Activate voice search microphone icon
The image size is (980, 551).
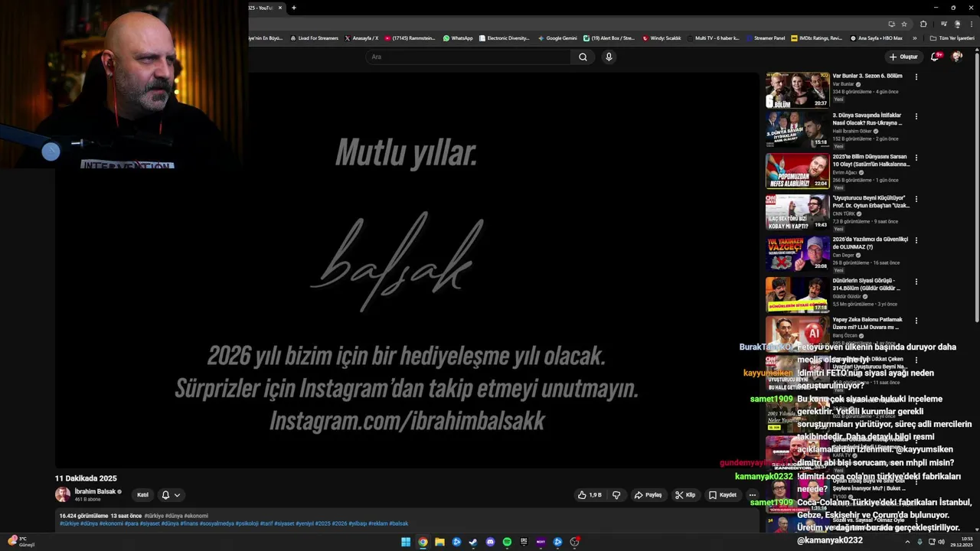[x=609, y=57]
